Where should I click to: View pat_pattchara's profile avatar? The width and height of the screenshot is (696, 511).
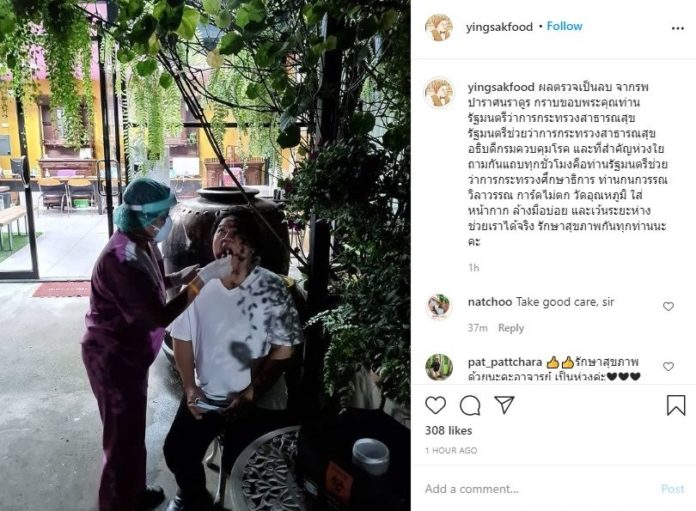[x=439, y=367]
